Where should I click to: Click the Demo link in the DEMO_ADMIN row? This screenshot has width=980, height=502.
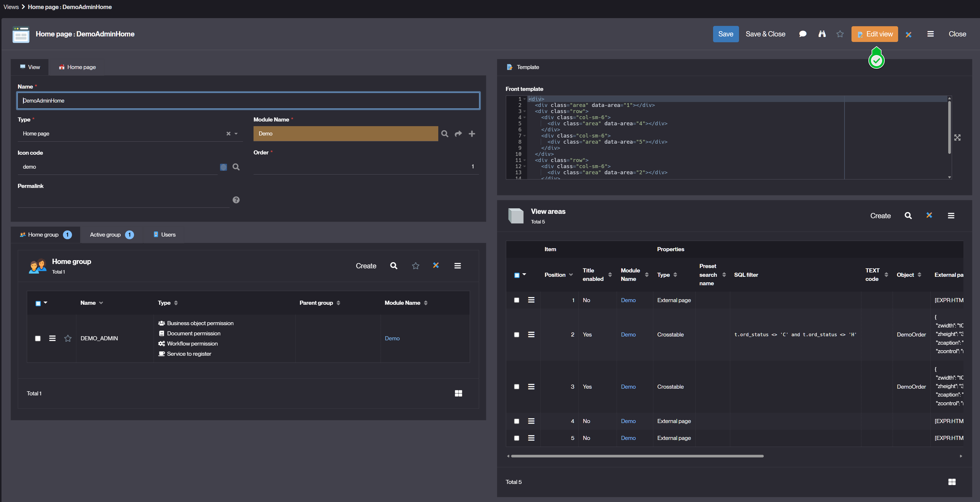pos(392,339)
